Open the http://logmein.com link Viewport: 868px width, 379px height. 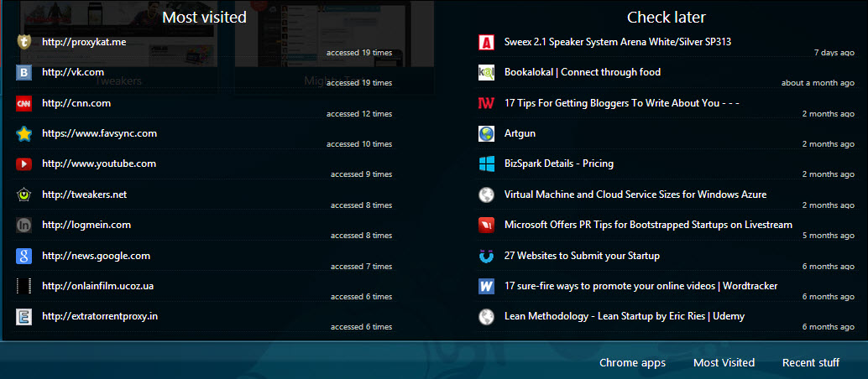pyautogui.click(x=86, y=225)
